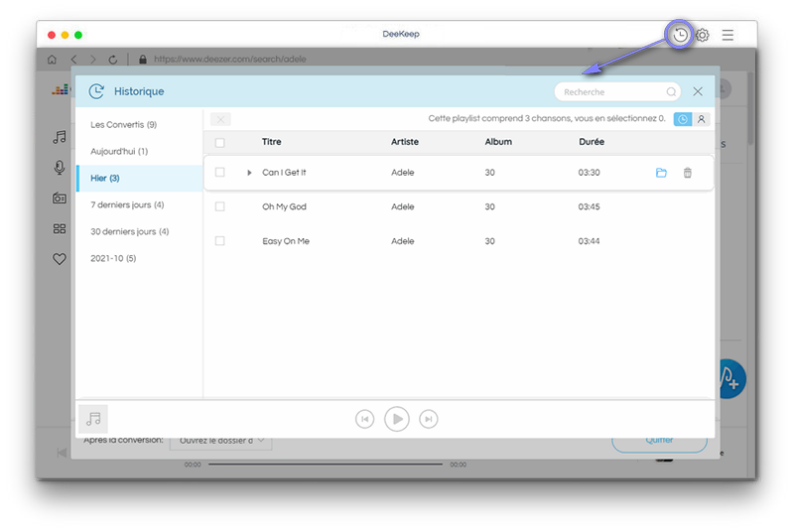The width and height of the screenshot is (794, 532).
Task: Close the Historique panel
Action: click(x=698, y=91)
